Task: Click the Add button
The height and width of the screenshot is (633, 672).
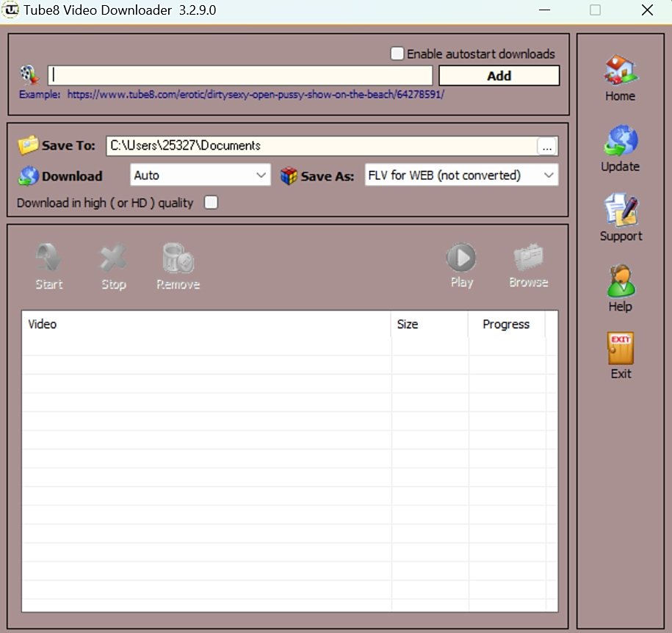Action: pyautogui.click(x=499, y=76)
